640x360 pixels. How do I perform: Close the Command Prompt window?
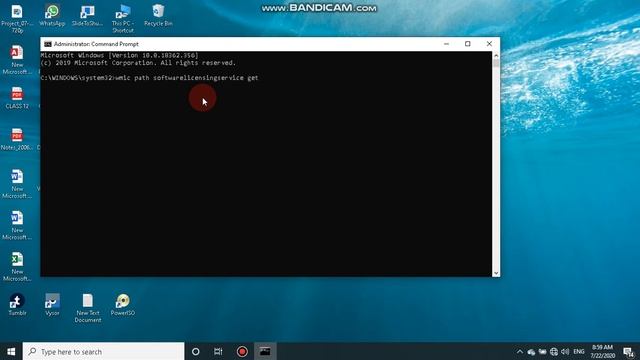point(489,44)
